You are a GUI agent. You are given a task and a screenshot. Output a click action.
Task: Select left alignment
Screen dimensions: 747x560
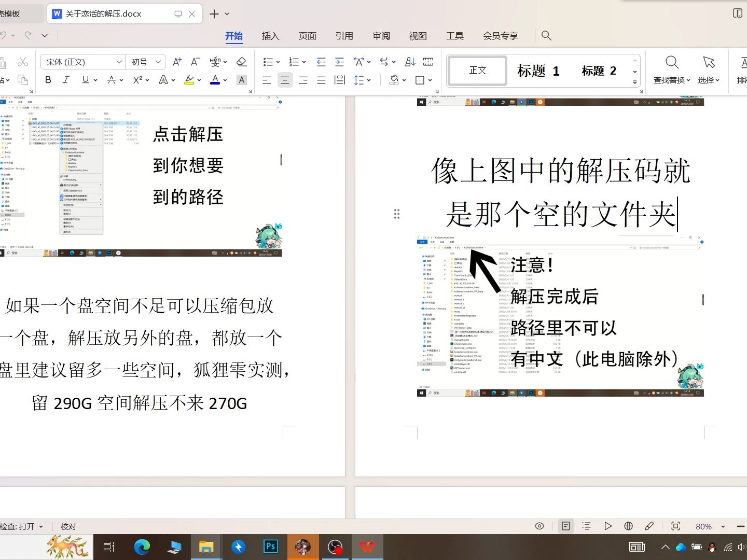[x=267, y=80]
